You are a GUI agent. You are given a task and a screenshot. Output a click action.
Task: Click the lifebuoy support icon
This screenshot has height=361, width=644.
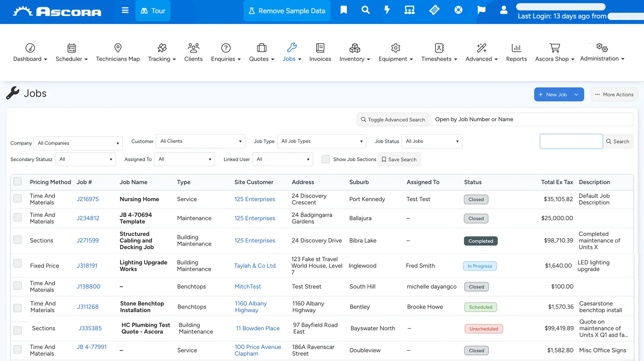[458, 10]
